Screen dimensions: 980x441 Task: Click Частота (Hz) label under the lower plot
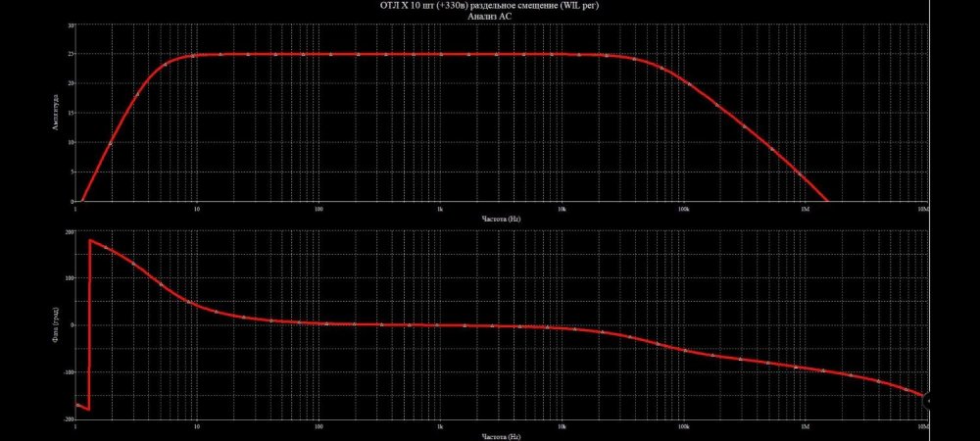click(x=500, y=436)
